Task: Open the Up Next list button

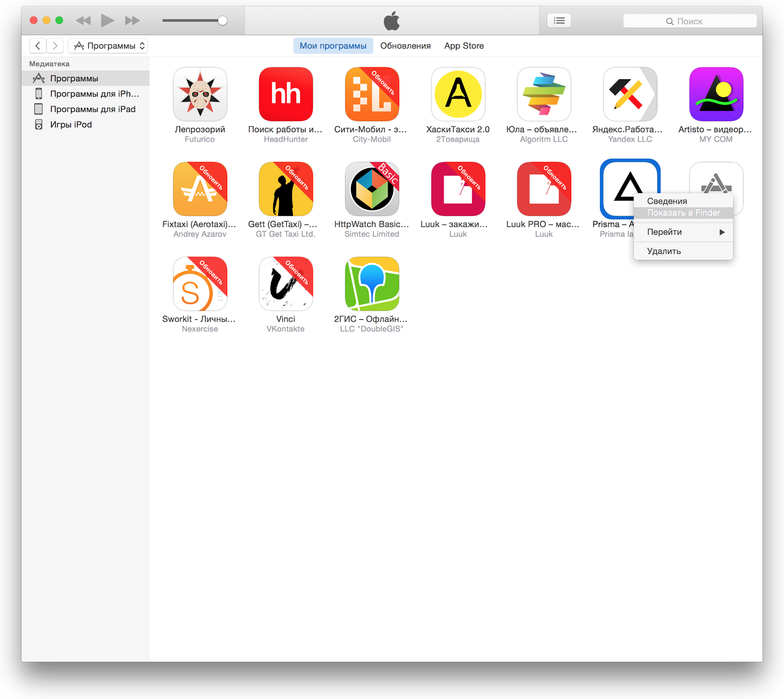Action: tap(559, 21)
